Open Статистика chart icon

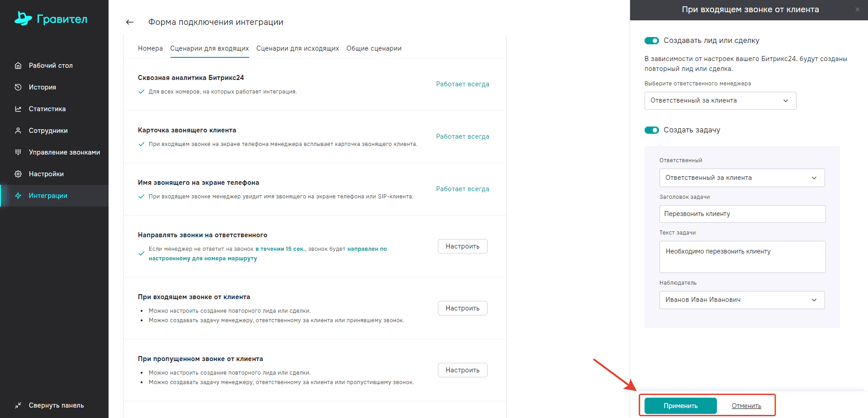18,109
